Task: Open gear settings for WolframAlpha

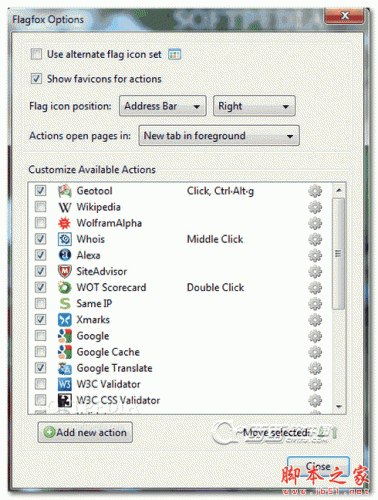Action: (x=315, y=223)
